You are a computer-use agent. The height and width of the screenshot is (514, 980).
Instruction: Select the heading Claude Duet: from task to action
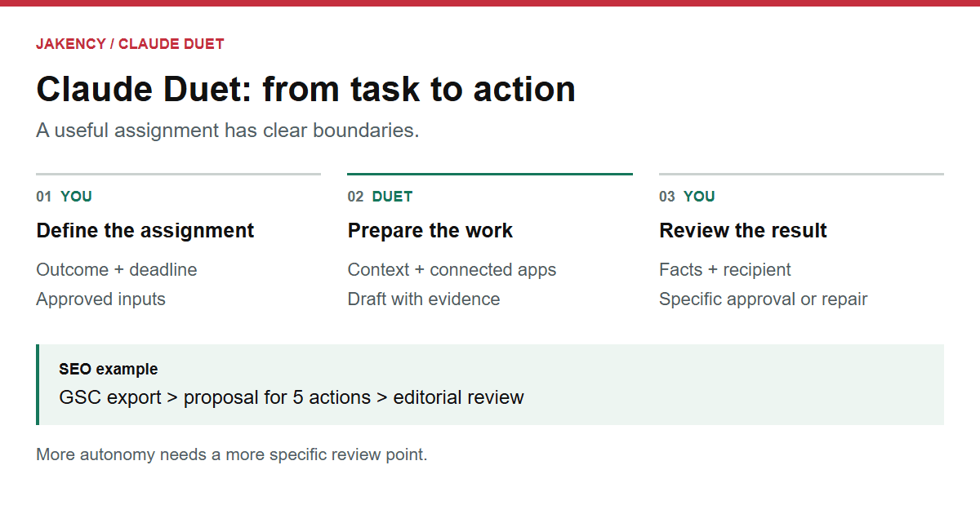point(306,89)
